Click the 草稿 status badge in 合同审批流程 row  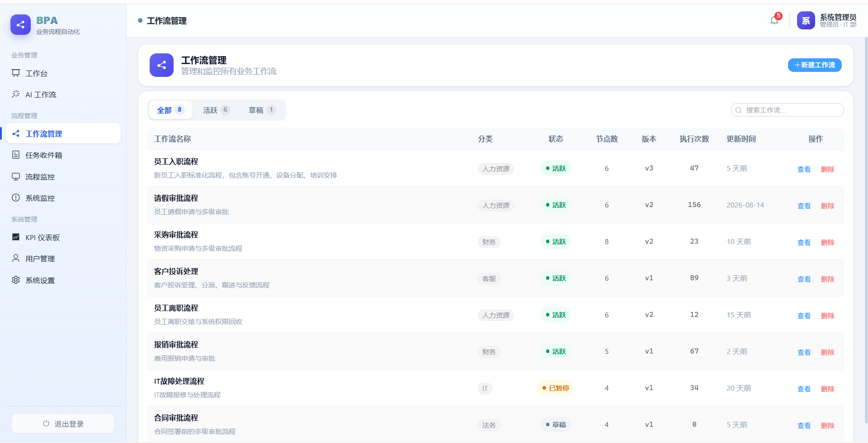[556, 424]
